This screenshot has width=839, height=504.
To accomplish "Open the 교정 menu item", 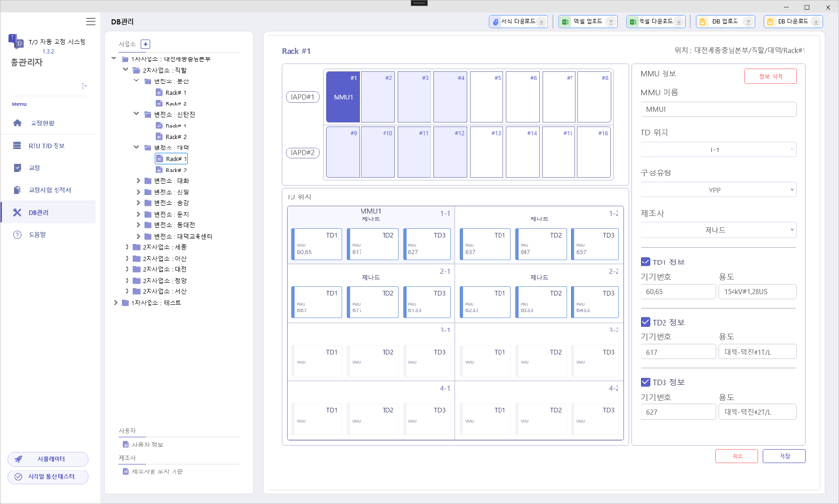I will pyautogui.click(x=35, y=168).
